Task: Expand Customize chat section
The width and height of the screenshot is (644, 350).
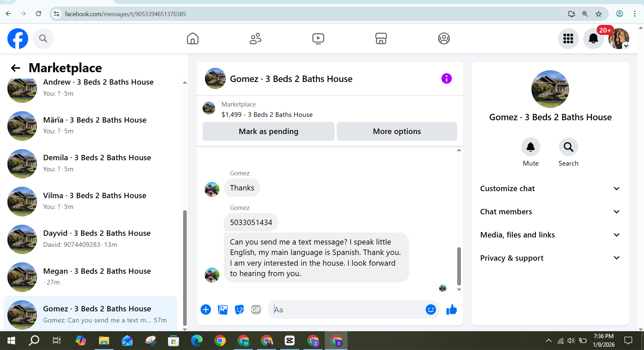Action: (550, 188)
